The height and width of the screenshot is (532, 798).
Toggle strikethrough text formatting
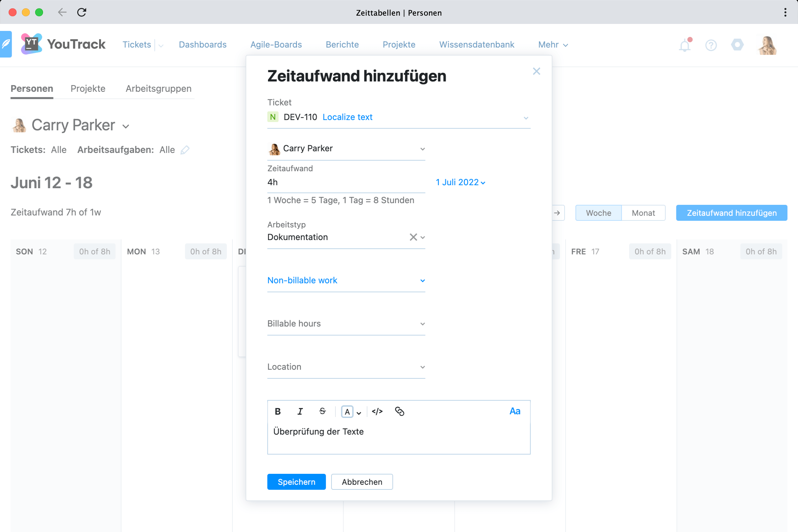(322, 412)
